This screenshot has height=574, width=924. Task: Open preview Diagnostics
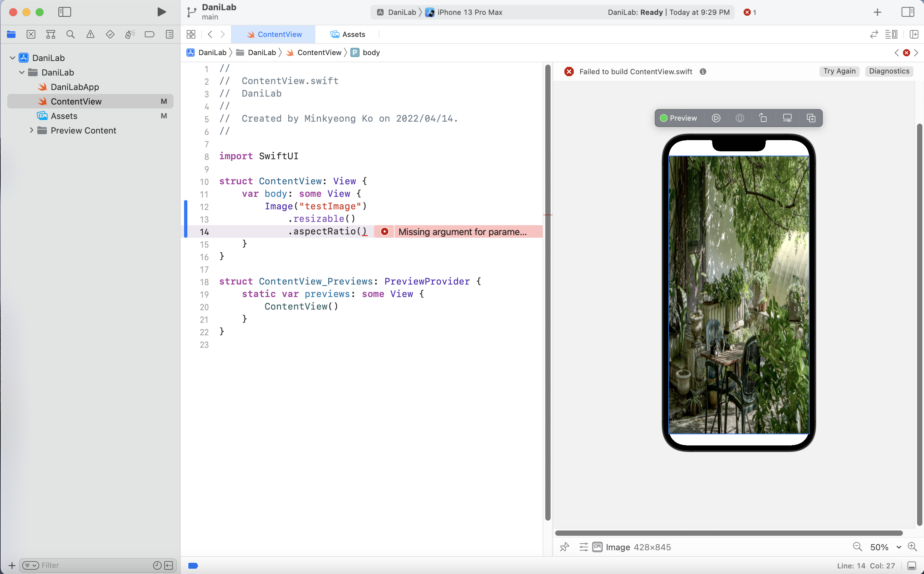tap(889, 71)
